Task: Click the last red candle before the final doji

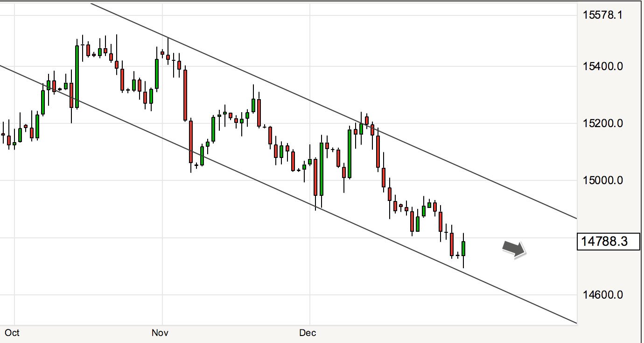Action: [x=452, y=244]
